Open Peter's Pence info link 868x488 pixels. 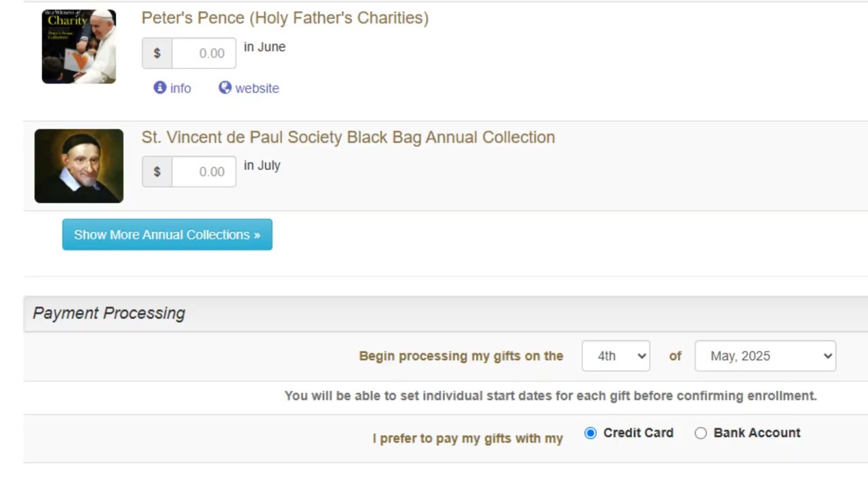180,88
